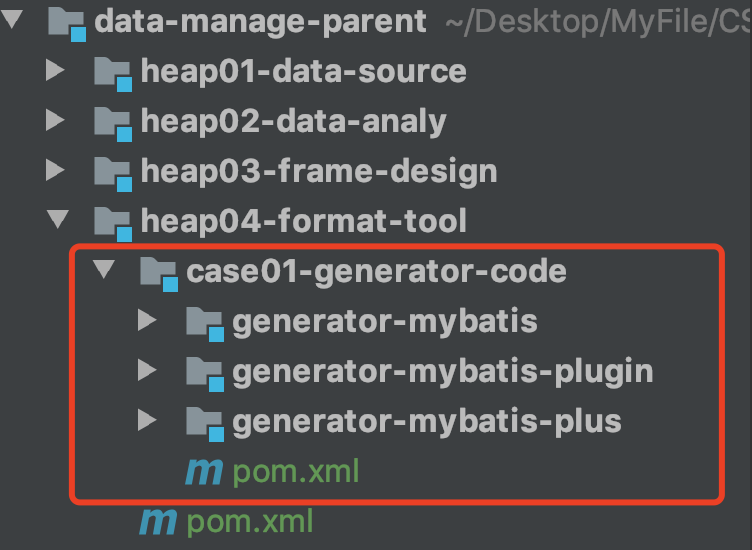Collapse the heap04-format-tool tree node
This screenshot has width=752, height=550.
tap(56, 220)
